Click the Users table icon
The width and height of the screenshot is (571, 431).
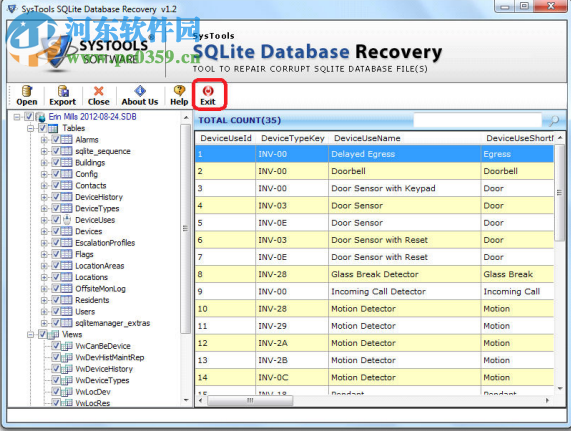point(66,312)
